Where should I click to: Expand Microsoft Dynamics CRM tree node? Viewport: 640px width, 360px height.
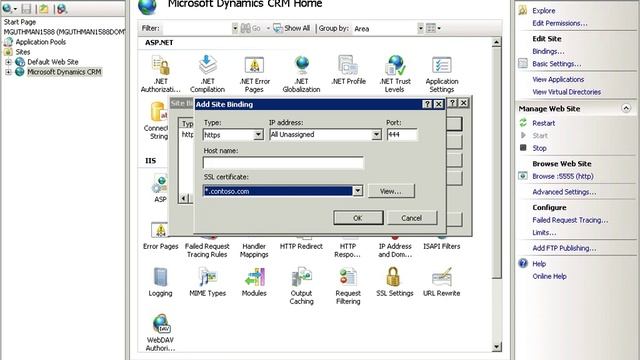tap(8, 72)
